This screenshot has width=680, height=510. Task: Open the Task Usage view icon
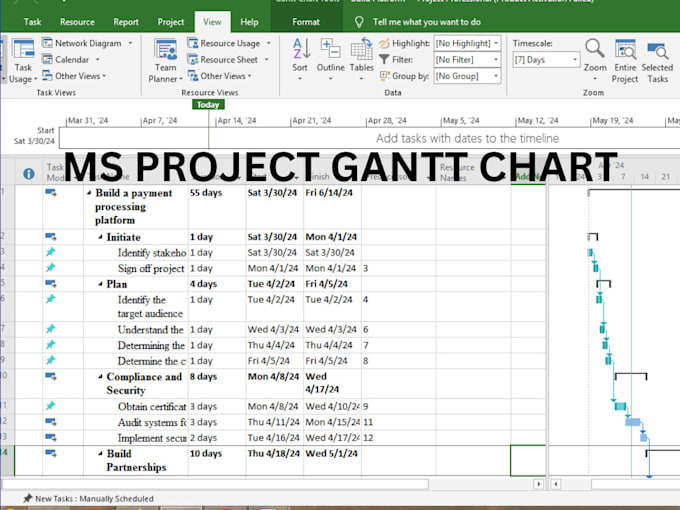(x=23, y=49)
